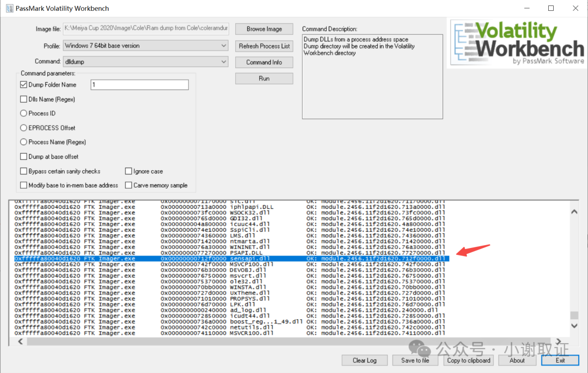Click the horizontal scrollbar track of log

pos(290,341)
